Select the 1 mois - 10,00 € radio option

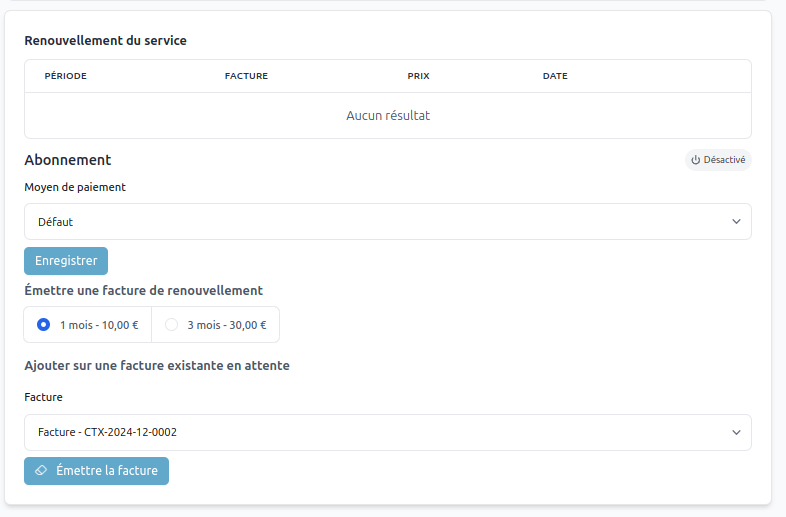[x=43, y=325]
